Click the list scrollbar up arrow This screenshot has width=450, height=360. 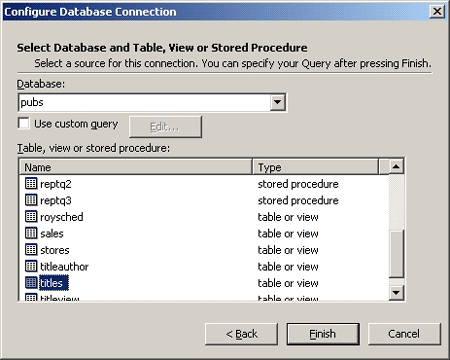(x=396, y=166)
